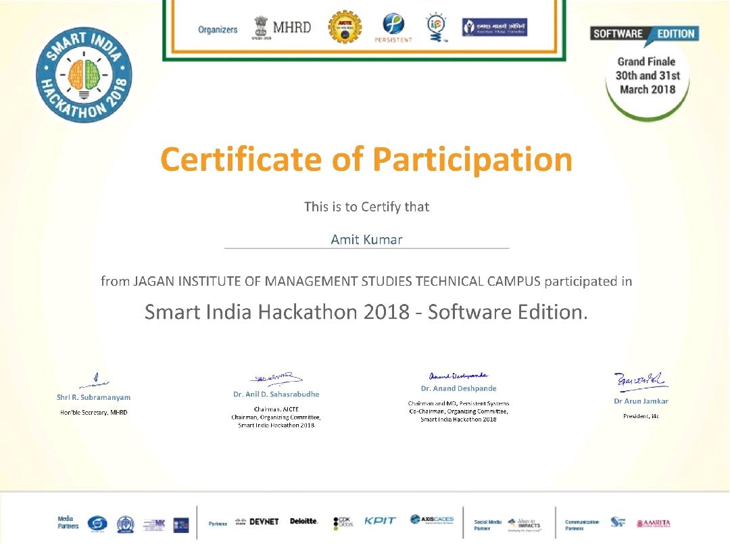Click the Grand Finale 30th and 31st March text

point(647,76)
